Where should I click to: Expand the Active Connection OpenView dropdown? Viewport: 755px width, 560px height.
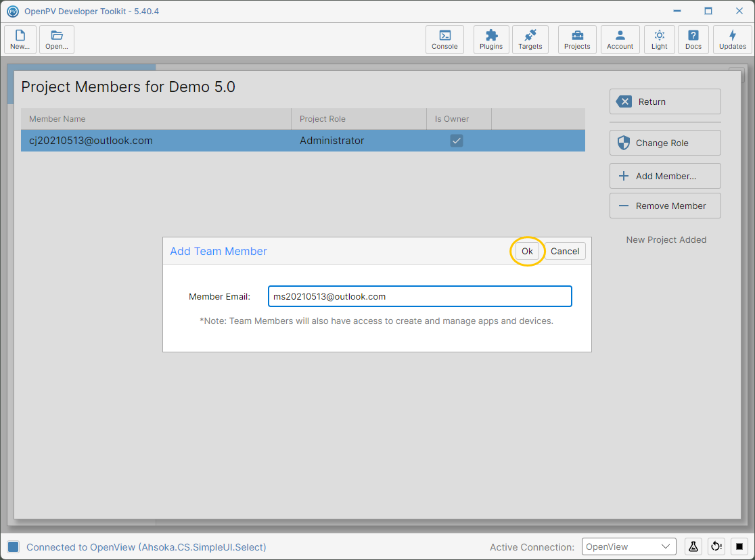click(x=629, y=546)
